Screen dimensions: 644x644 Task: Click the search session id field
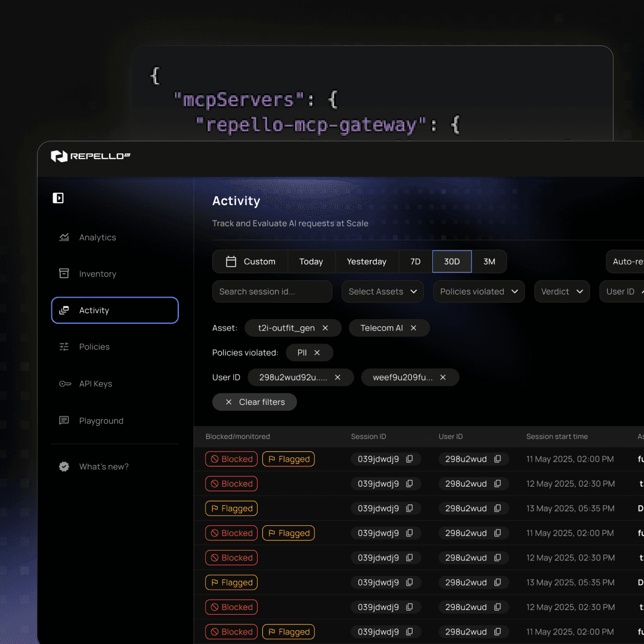[x=272, y=291]
